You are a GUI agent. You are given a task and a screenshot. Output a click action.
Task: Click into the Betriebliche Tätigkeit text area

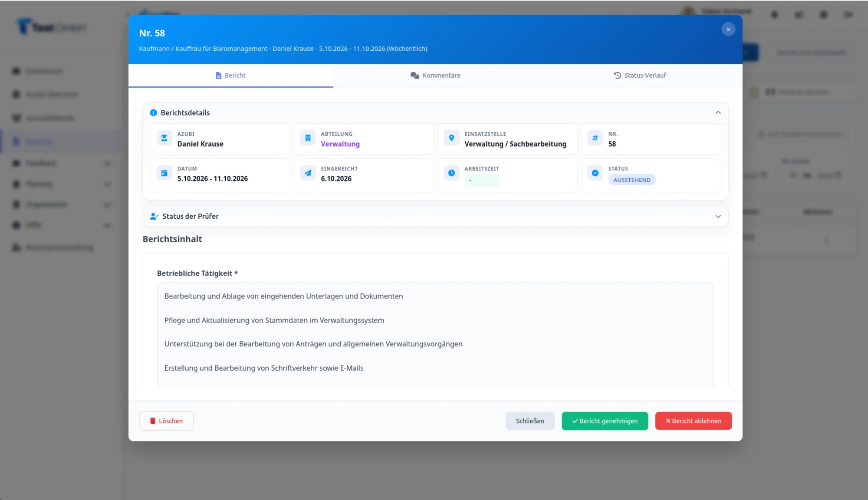435,334
